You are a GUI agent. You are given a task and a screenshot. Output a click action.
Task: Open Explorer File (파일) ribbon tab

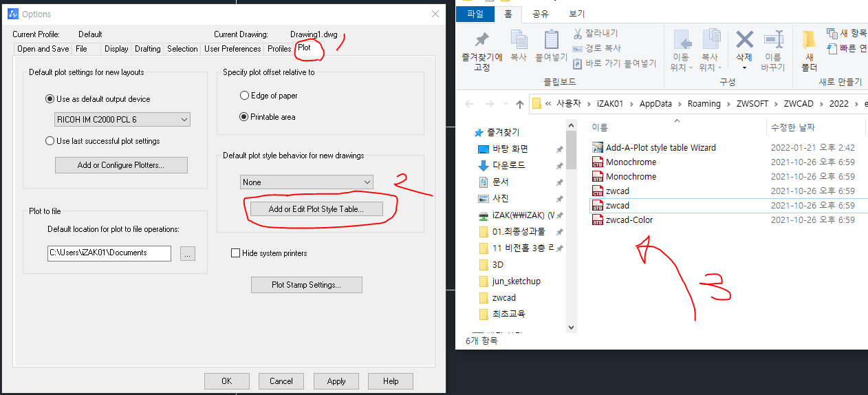[475, 13]
